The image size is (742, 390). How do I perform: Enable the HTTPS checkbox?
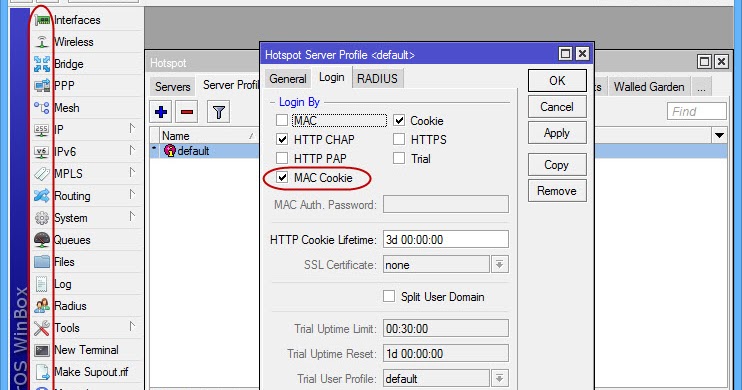(399, 139)
